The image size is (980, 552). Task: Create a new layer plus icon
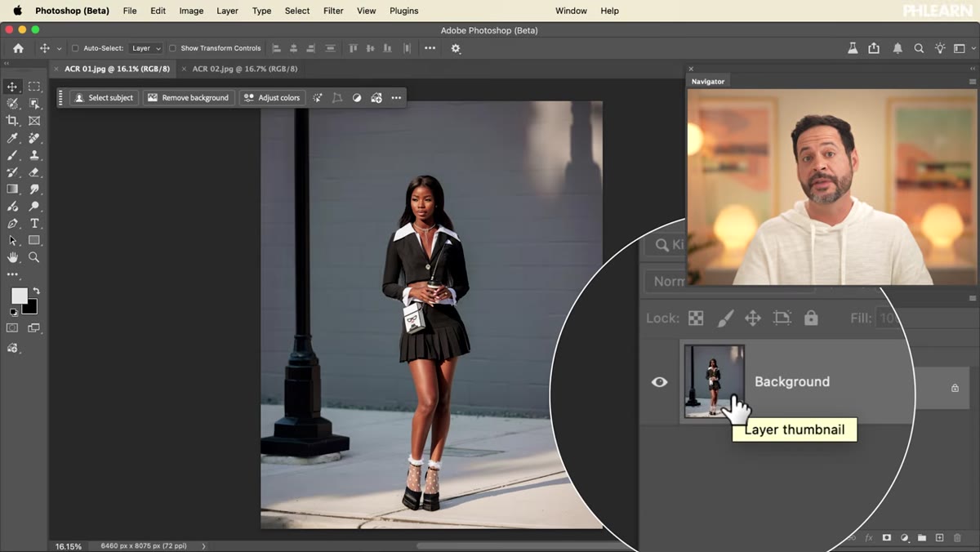[x=939, y=538]
